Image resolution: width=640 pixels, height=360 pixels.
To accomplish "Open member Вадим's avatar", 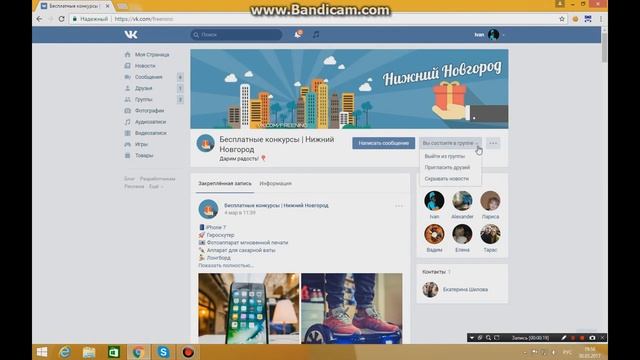I will pos(434,234).
